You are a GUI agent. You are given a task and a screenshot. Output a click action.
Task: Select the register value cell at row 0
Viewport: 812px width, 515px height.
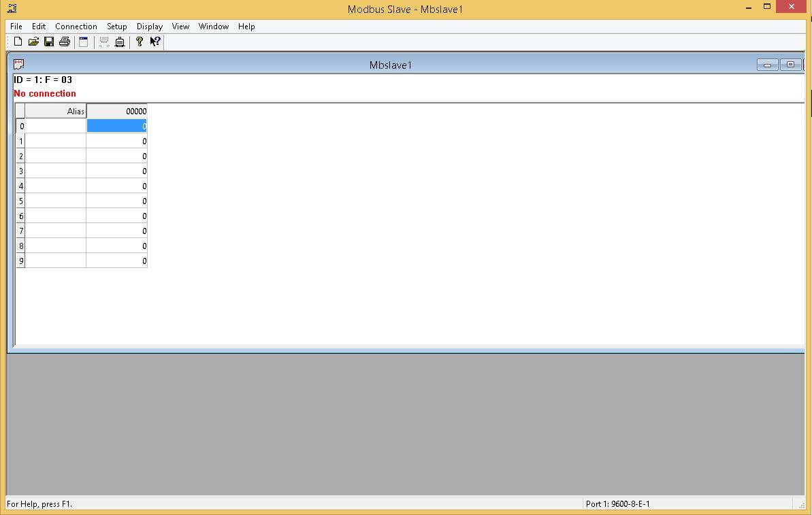[x=116, y=126]
